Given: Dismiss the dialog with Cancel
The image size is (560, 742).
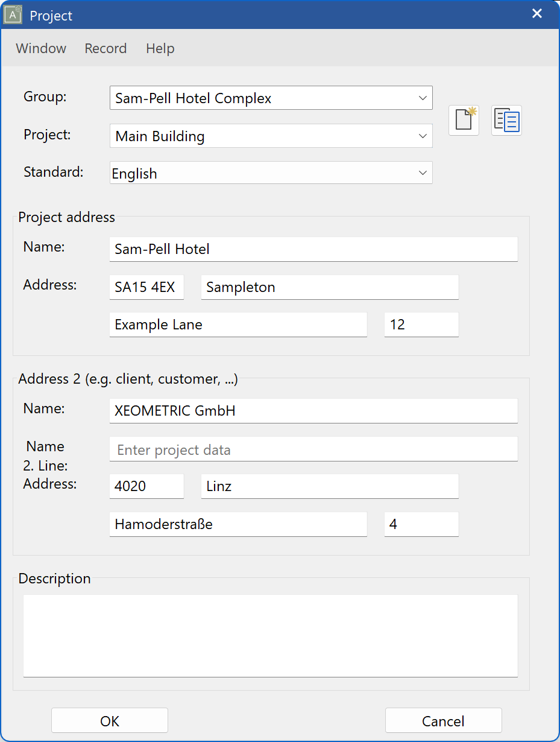Looking at the screenshot, I should click(443, 720).
